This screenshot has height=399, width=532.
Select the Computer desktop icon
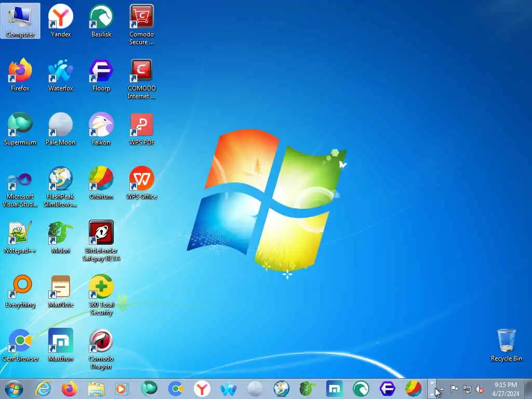pyautogui.click(x=20, y=21)
